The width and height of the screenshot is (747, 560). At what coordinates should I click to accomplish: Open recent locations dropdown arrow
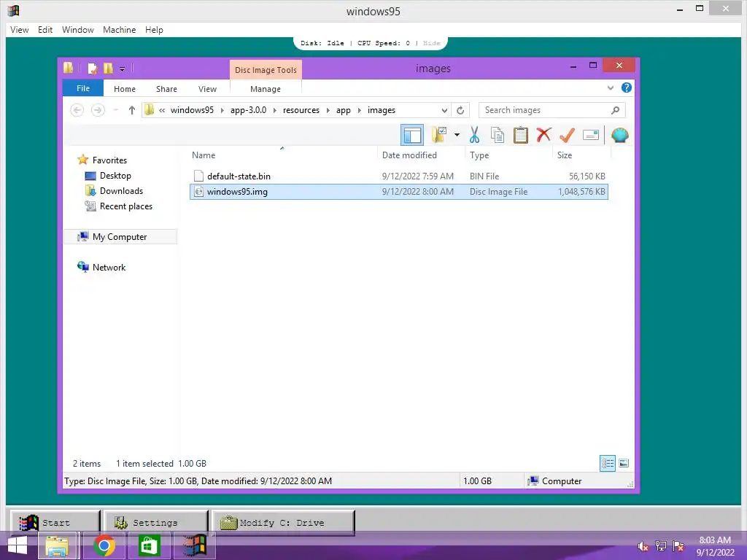pos(115,111)
